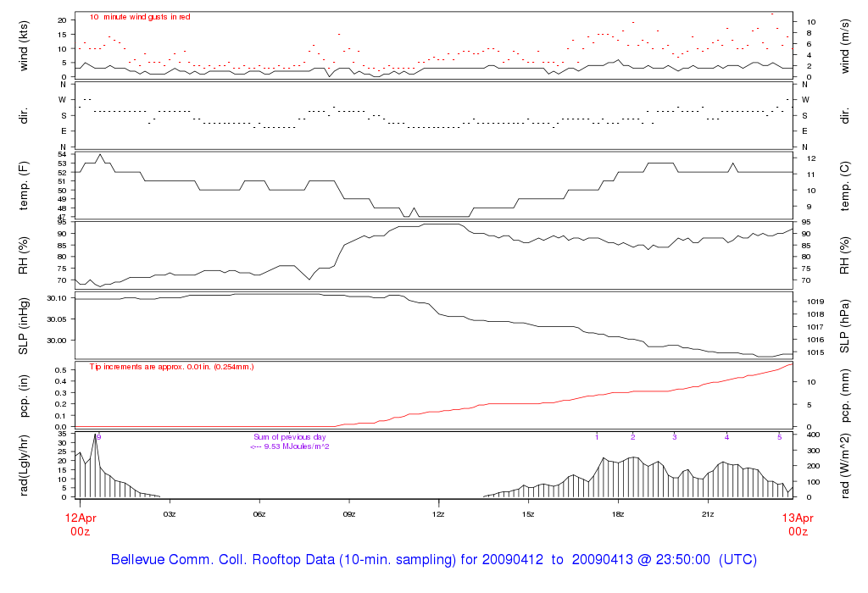The width and height of the screenshot is (868, 593).
Task: Click the "30.00" SLP tick label
Action: (57, 341)
